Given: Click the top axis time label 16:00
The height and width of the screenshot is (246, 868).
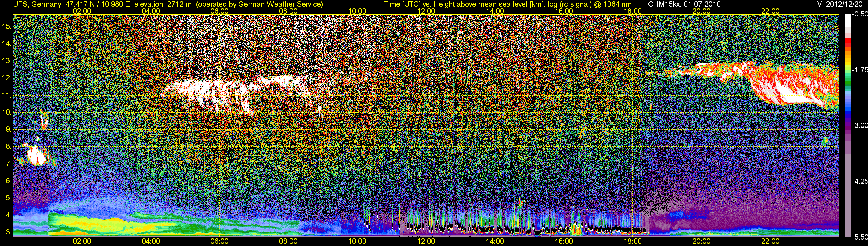Looking at the screenshot, I should pyautogui.click(x=564, y=11).
